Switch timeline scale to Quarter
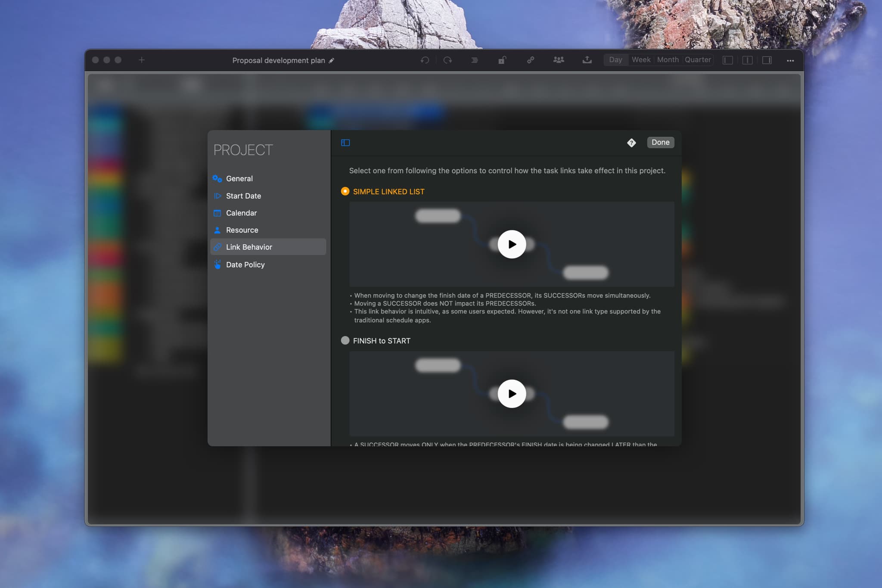 [x=698, y=60]
